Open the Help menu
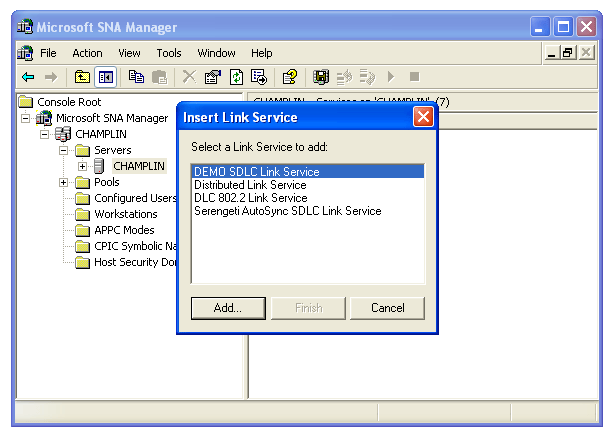Viewport: 612px width, 438px height. (262, 53)
